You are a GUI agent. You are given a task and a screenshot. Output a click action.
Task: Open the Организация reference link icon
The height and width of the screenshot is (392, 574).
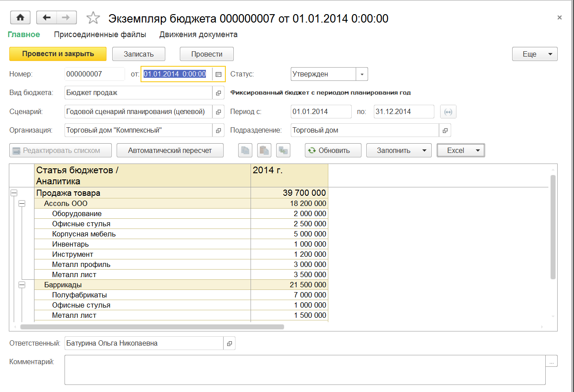(218, 130)
